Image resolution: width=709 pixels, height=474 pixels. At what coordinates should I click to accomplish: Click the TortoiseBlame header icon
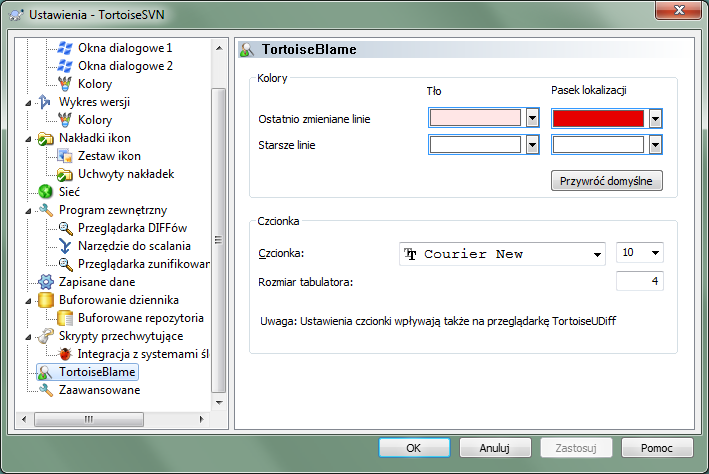pyautogui.click(x=247, y=49)
